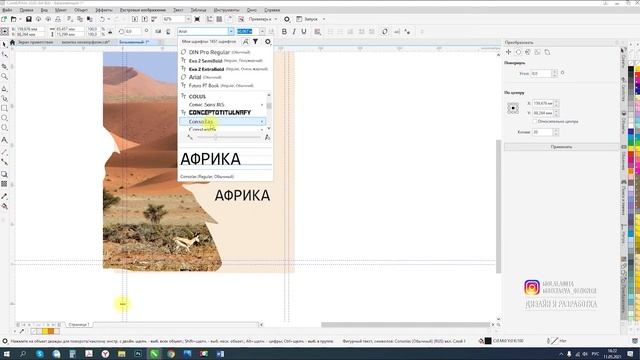Click the Apply button in Transform docker

[x=561, y=147]
